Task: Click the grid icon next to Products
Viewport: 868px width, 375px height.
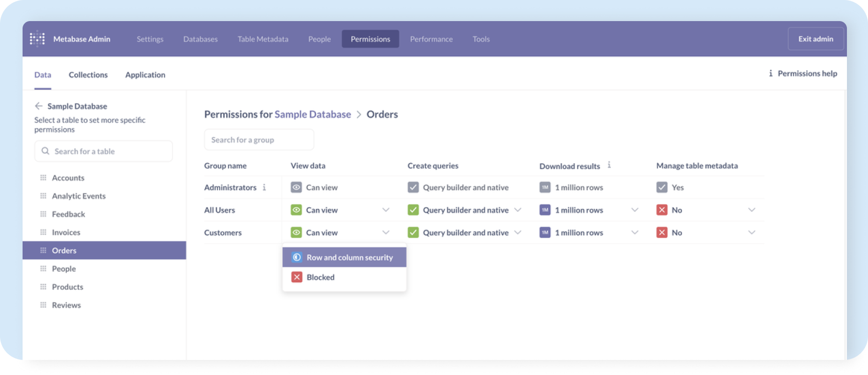Action: coord(43,287)
